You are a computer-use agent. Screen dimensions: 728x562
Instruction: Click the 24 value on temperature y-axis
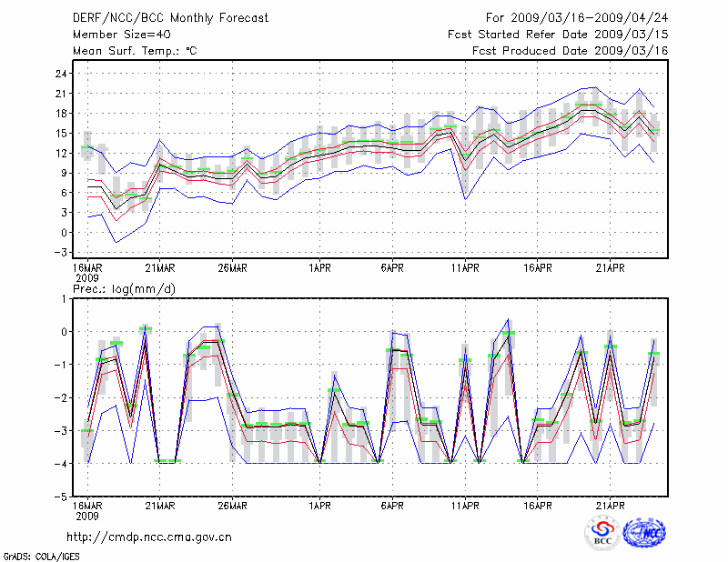[x=60, y=74]
